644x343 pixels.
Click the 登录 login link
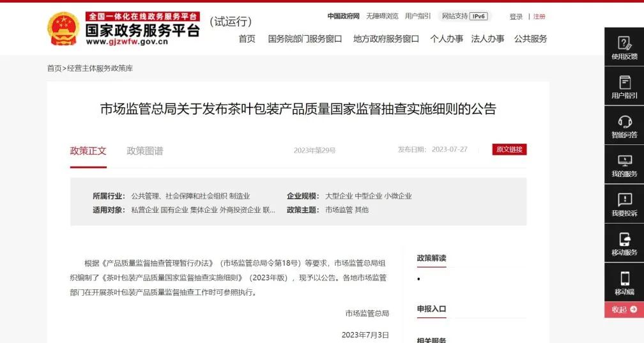coord(516,17)
